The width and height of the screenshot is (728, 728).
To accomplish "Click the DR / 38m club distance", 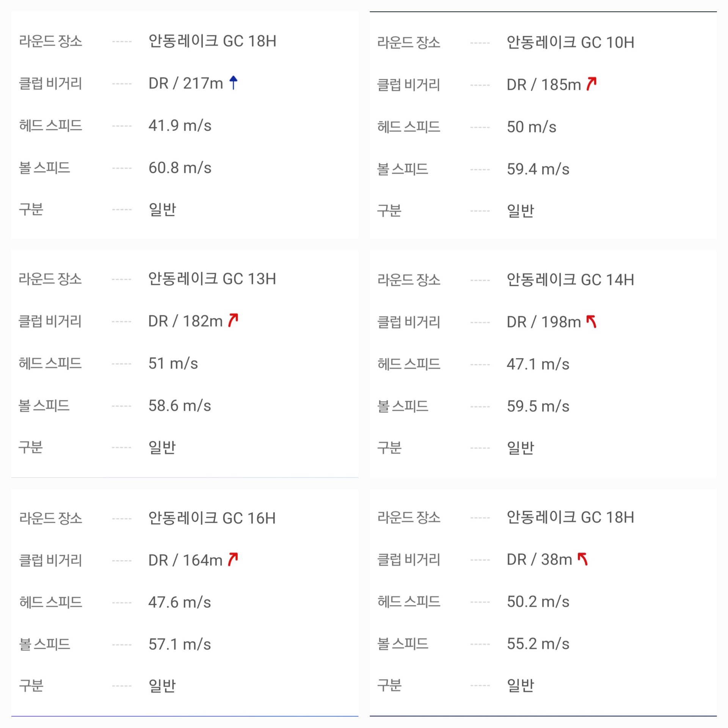I will 539,560.
